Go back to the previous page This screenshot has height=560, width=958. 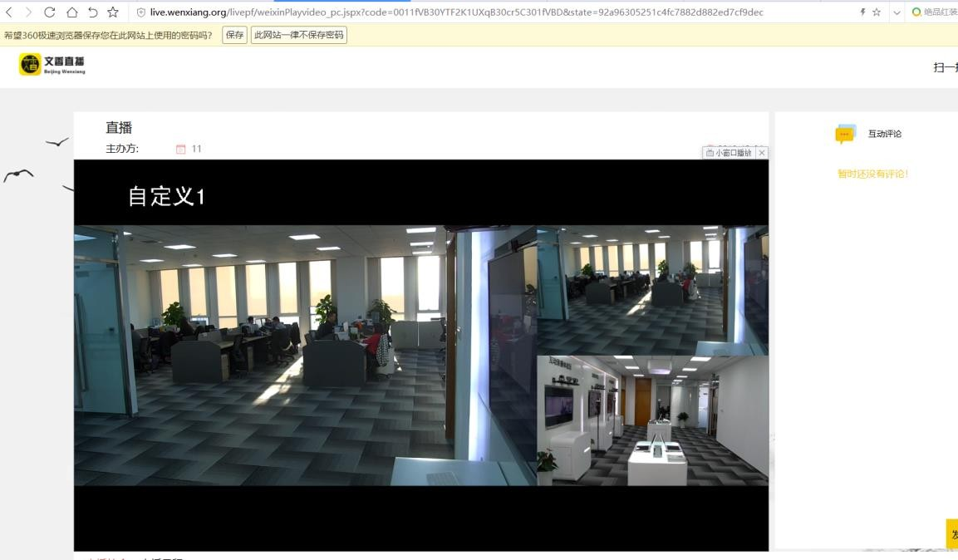point(9,12)
